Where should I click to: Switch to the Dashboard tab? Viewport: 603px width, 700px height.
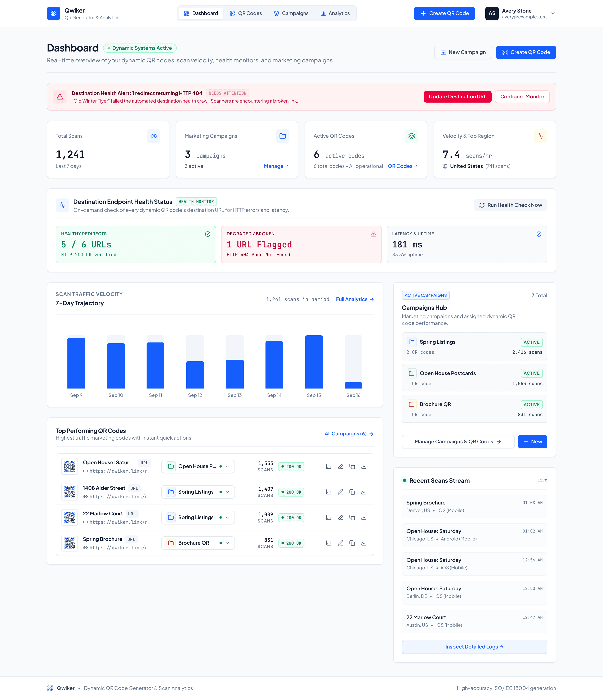[201, 14]
